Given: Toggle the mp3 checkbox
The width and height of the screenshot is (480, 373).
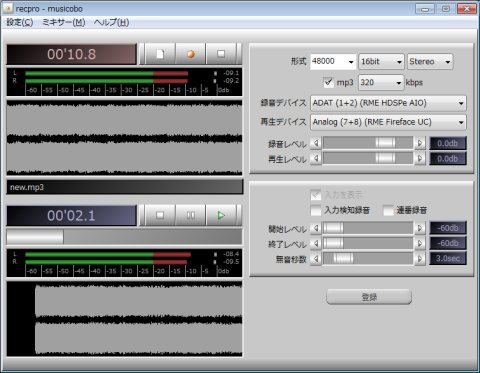Looking at the screenshot, I should click(x=328, y=82).
